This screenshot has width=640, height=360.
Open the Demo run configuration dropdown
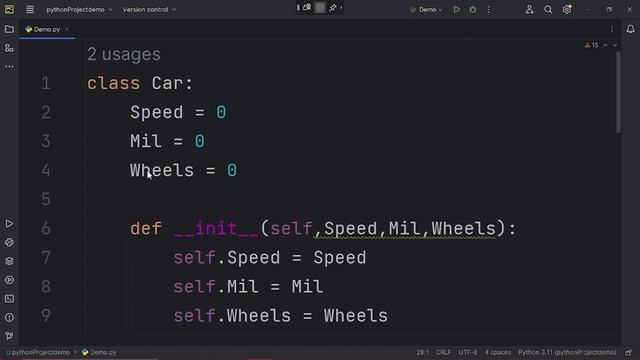pyautogui.click(x=426, y=9)
